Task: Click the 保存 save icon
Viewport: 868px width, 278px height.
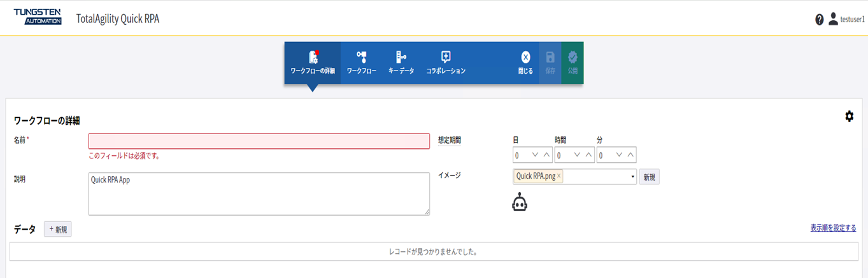Action: [550, 62]
